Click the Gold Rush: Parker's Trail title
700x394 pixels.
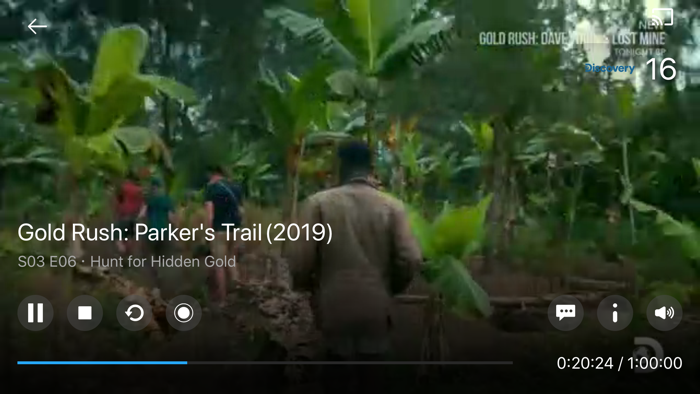click(175, 232)
